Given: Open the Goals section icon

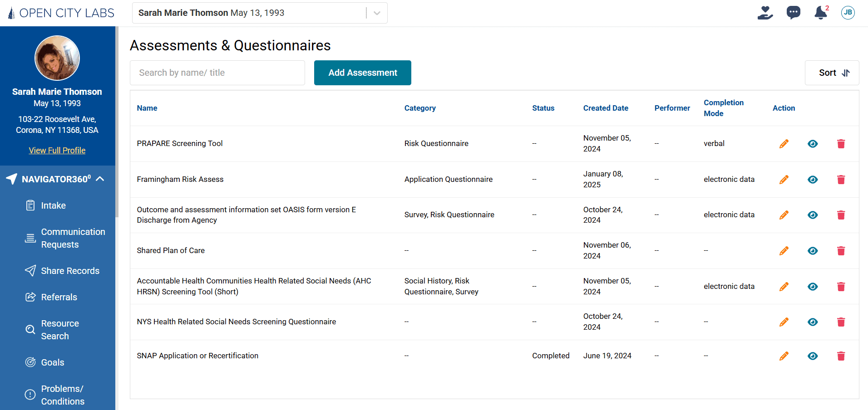Looking at the screenshot, I should [30, 362].
